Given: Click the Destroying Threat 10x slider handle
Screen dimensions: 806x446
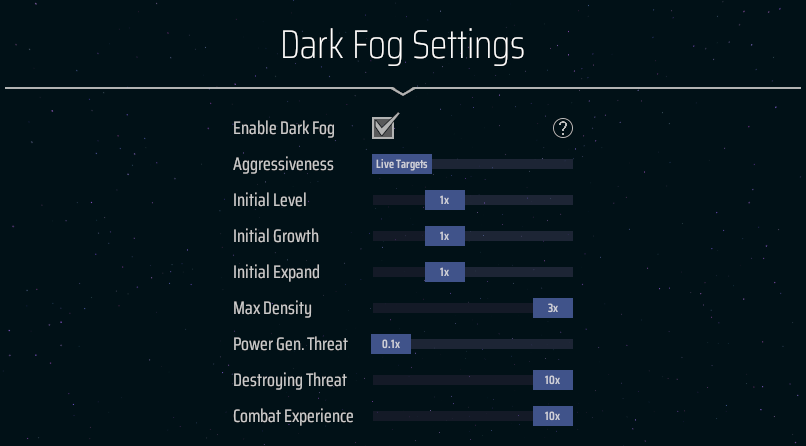Looking at the screenshot, I should [552, 380].
